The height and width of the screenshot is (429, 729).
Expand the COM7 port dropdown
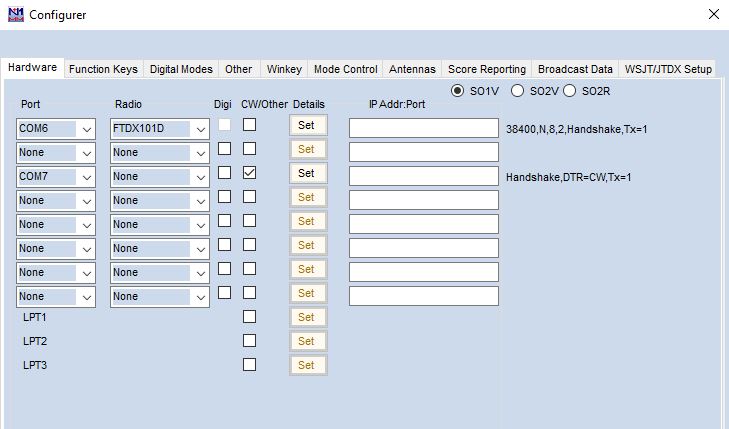coord(87,177)
